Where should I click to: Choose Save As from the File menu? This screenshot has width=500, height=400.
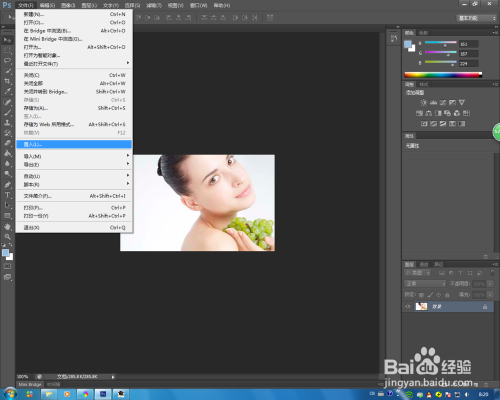click(74, 108)
